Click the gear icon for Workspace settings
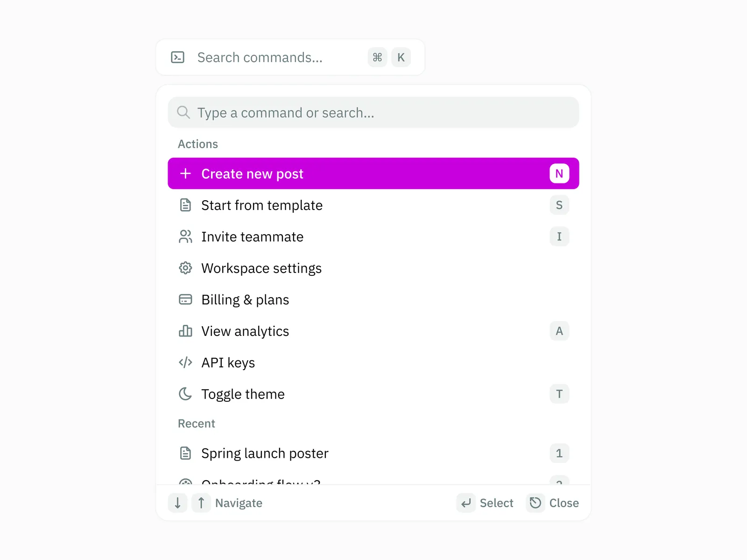 point(185,268)
